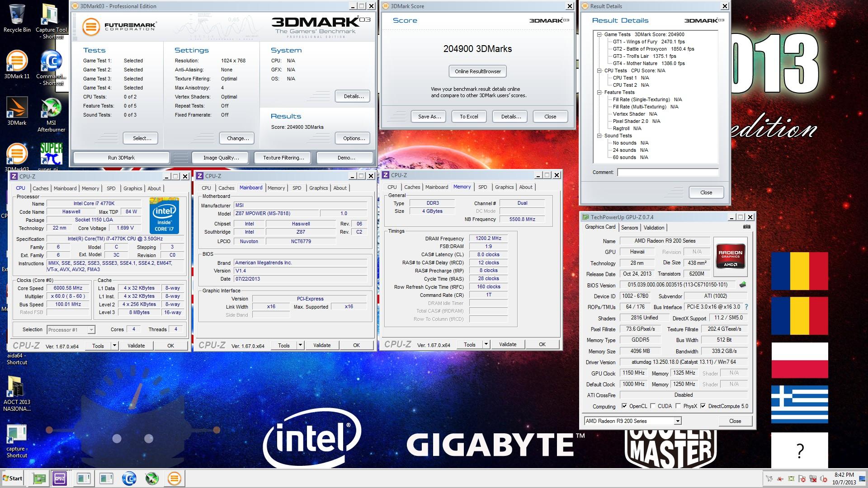Click To Excel button

(x=469, y=117)
